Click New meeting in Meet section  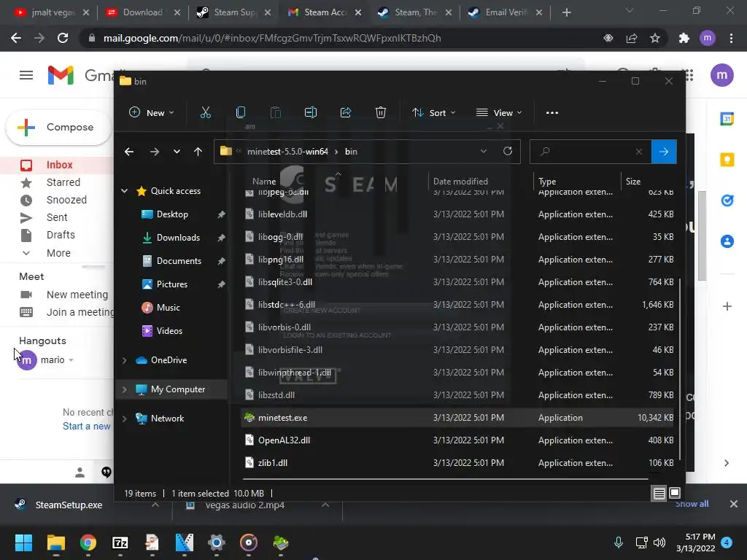pyautogui.click(x=77, y=295)
